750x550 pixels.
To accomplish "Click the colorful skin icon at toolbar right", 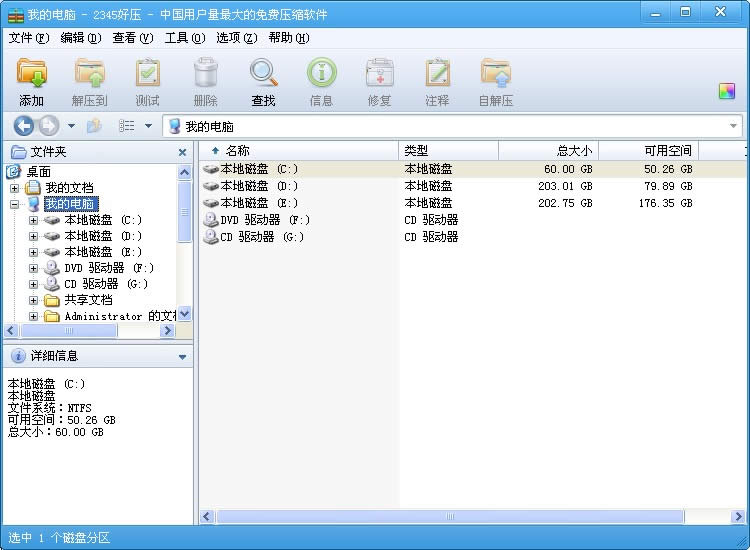I will 727,91.
